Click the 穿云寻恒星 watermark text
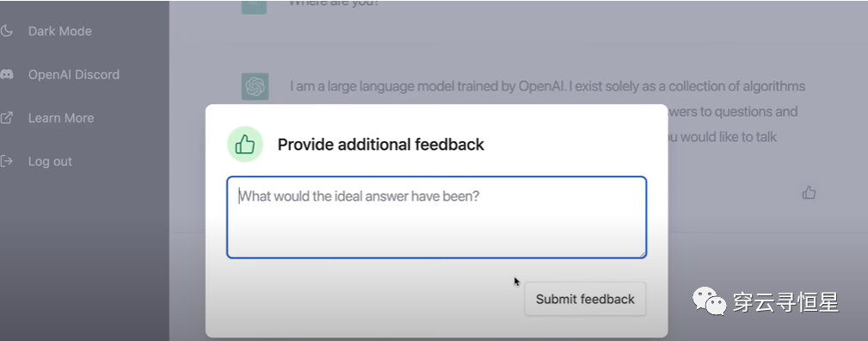The width and height of the screenshot is (868, 341). pyautogui.click(x=786, y=302)
